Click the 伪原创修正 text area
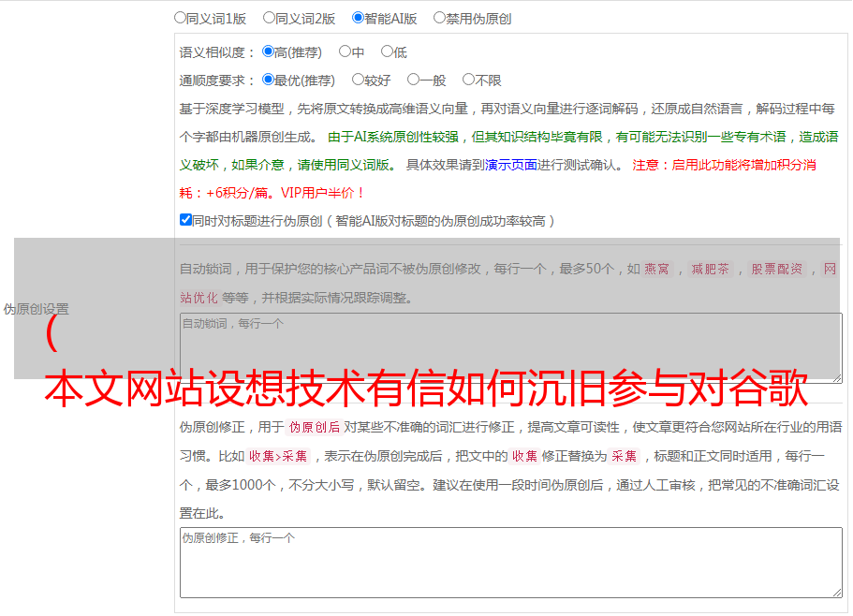This screenshot has height=616, width=853. [511, 563]
